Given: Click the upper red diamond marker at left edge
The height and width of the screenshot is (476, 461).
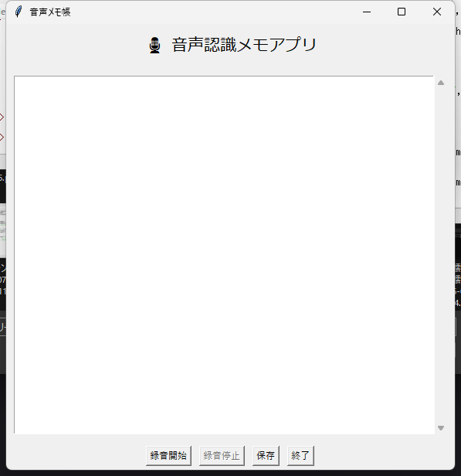Looking at the screenshot, I should pos(2,117).
